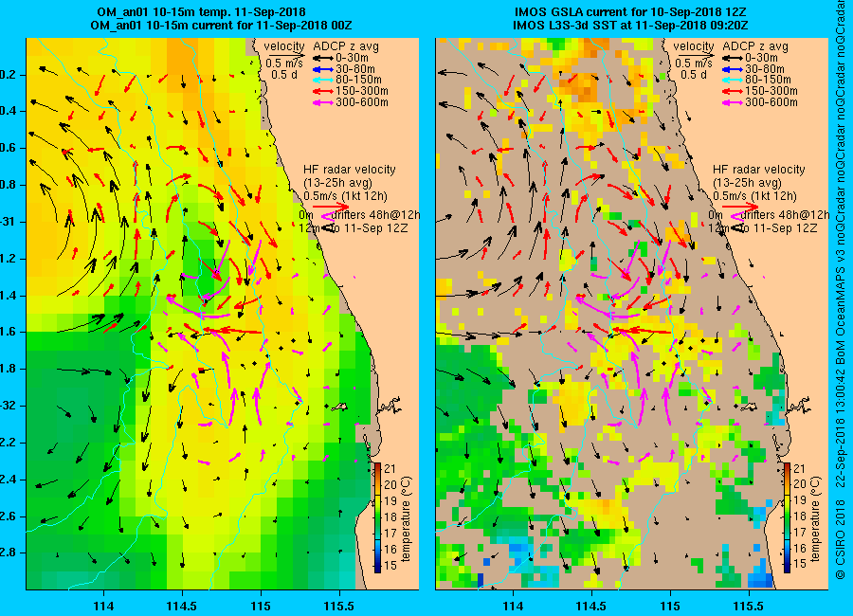Viewport: 853px width, 616px height.
Task: Click the '21' value on left colour bar
Action: pos(390,468)
